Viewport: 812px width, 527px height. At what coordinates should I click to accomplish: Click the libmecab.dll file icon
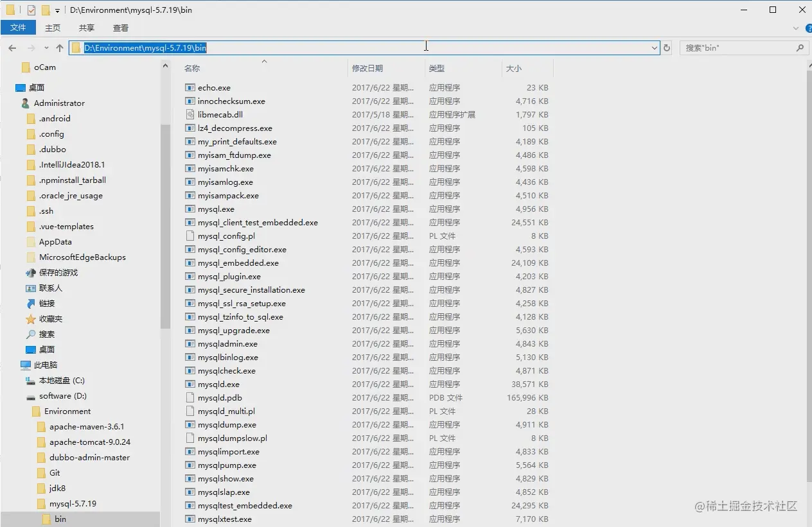point(190,115)
